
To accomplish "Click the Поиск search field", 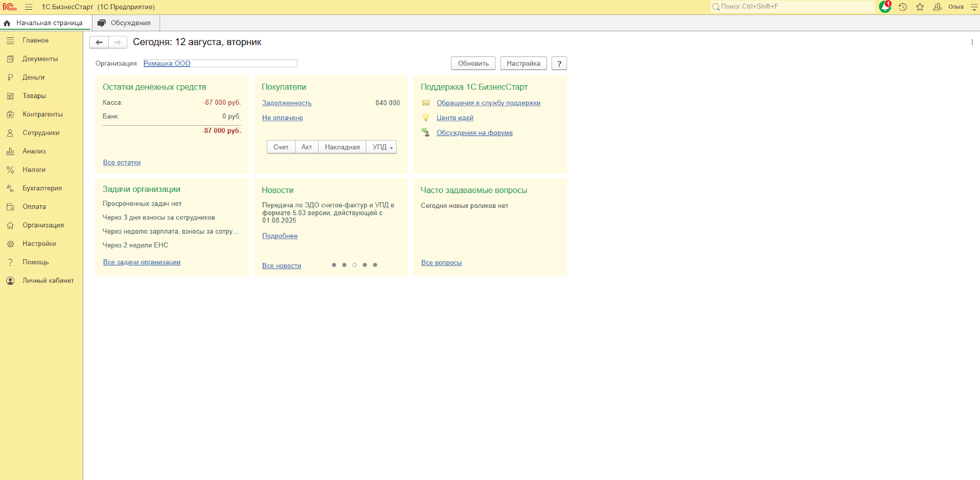I will click(x=793, y=7).
